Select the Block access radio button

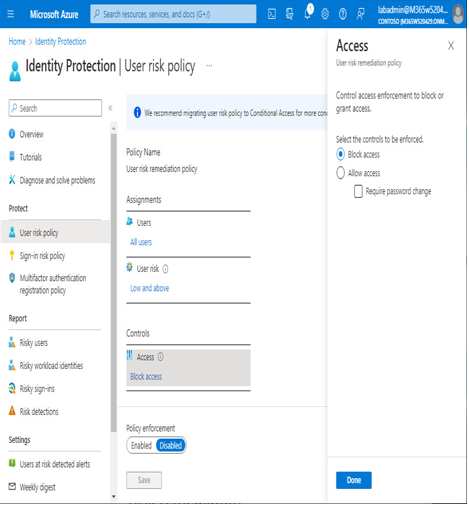(340, 154)
